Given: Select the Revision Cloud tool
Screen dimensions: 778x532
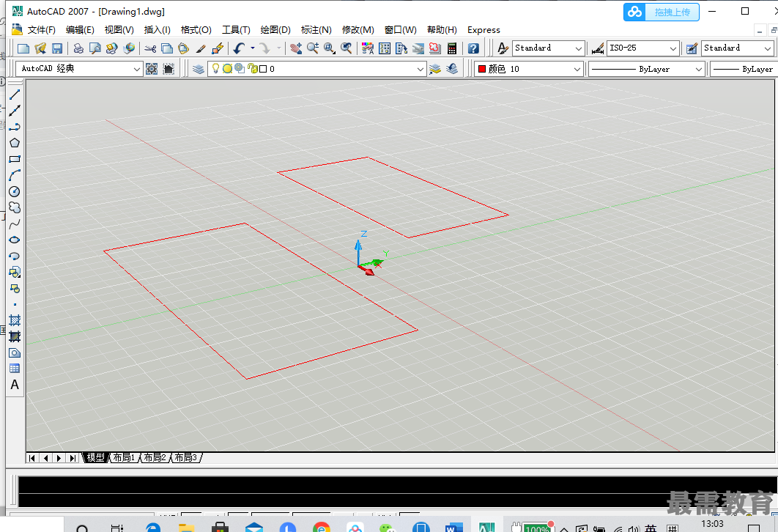Looking at the screenshot, I should [15, 207].
